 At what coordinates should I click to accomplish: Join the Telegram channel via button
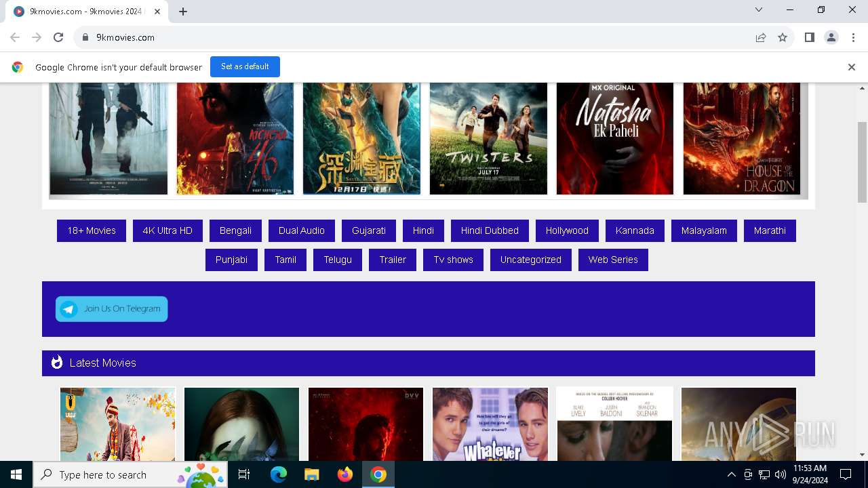[x=112, y=309]
